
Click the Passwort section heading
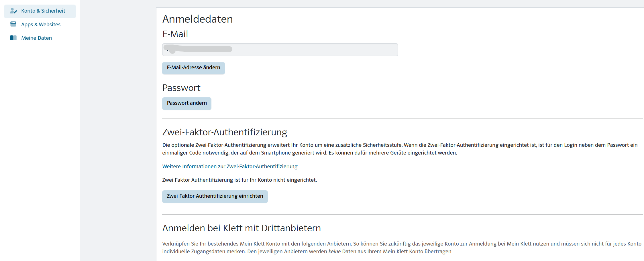click(181, 88)
